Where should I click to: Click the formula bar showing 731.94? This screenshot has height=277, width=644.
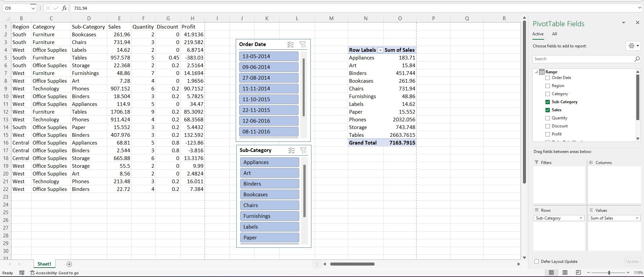click(353, 8)
